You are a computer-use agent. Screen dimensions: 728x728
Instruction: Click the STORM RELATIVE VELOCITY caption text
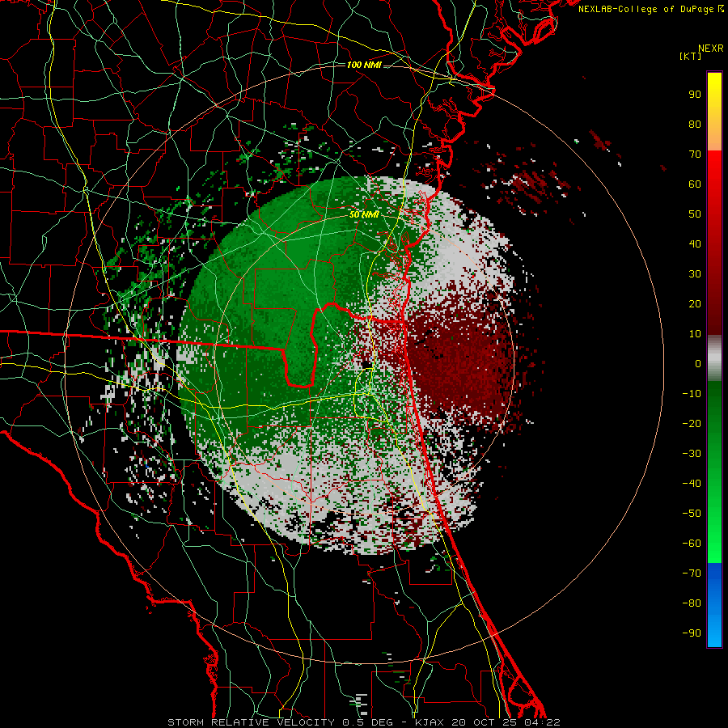[x=251, y=722]
